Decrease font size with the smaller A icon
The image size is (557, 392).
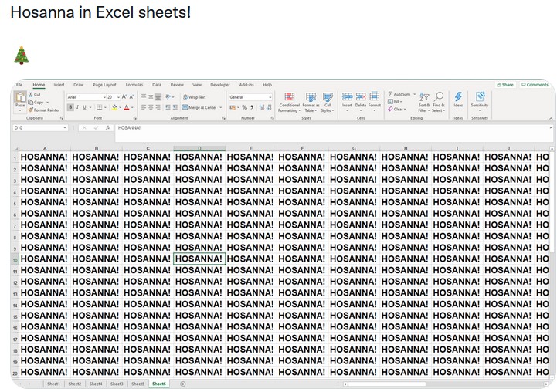click(x=131, y=97)
